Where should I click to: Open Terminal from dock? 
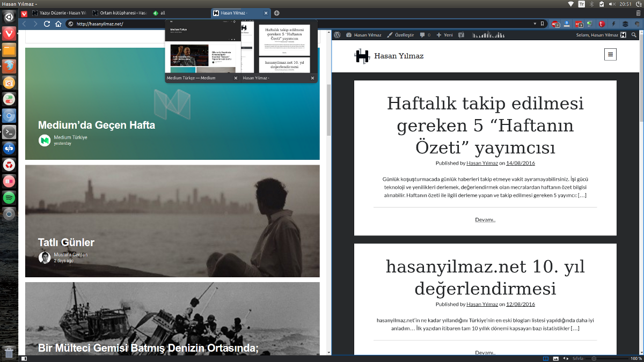pos(9,132)
